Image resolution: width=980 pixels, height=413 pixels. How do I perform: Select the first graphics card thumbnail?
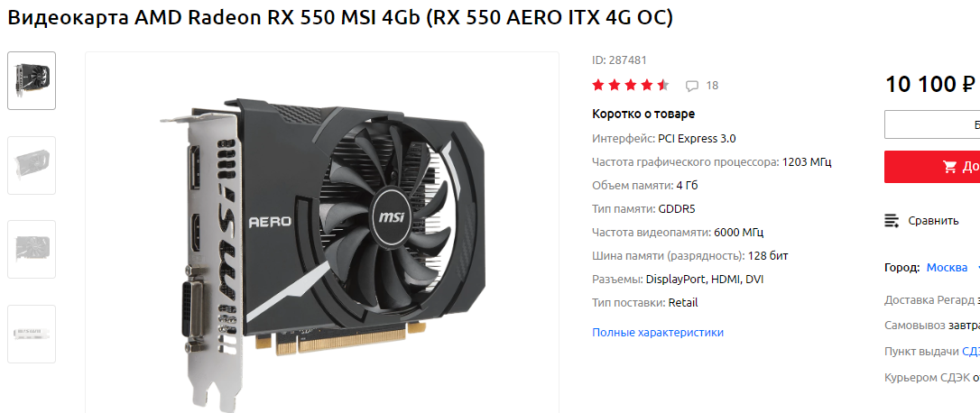pos(32,80)
